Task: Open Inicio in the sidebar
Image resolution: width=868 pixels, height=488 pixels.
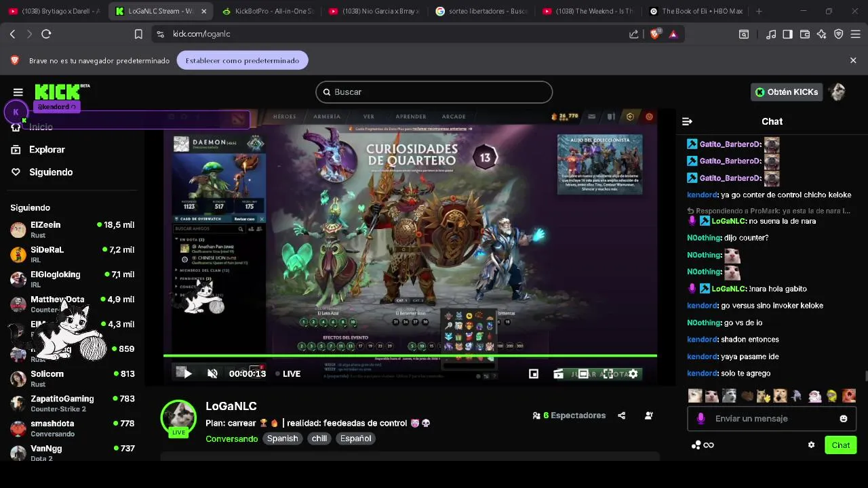Action: point(33,127)
